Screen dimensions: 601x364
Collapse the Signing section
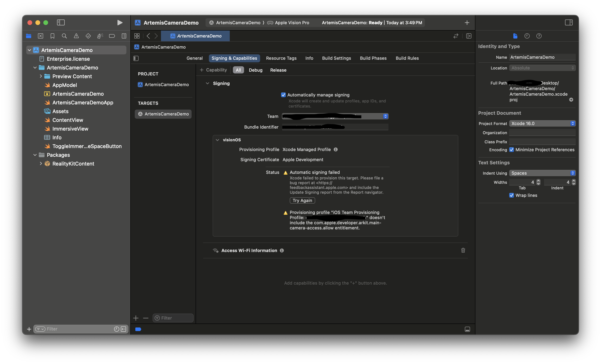(x=207, y=83)
